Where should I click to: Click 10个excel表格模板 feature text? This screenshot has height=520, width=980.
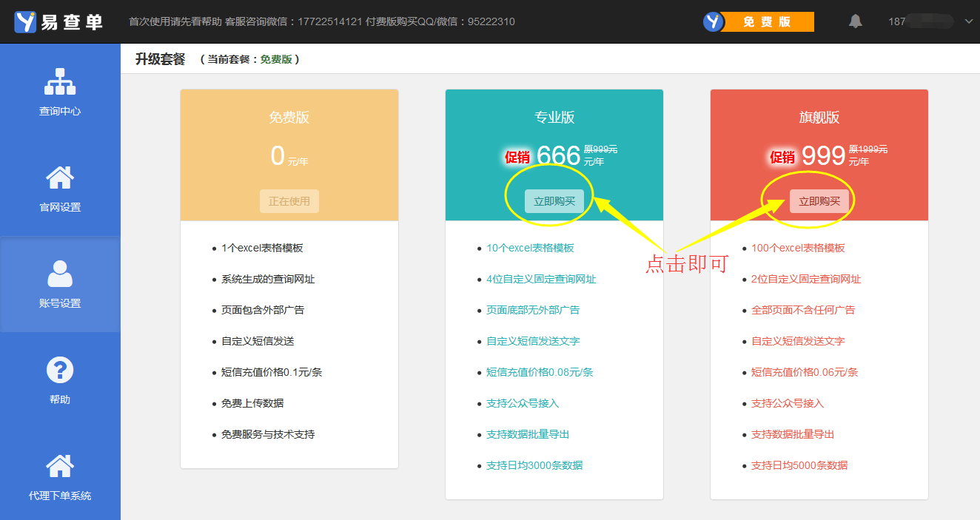(530, 249)
